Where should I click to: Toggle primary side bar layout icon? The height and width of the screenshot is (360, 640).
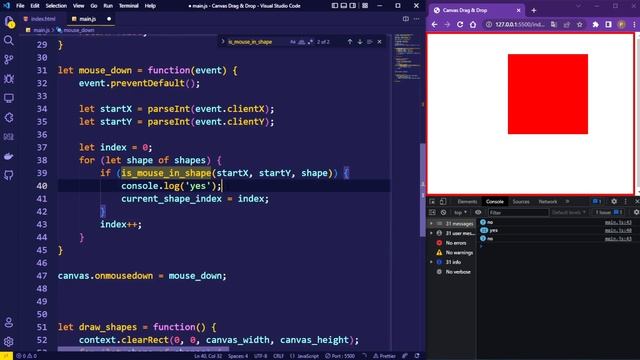(x=335, y=6)
